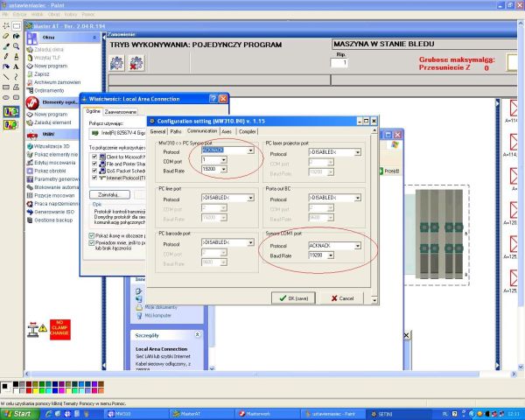Image resolution: width=525 pixels, height=420 pixels.
Task: Pick the Polygon tool in Paint
Action: (x=16, y=87)
